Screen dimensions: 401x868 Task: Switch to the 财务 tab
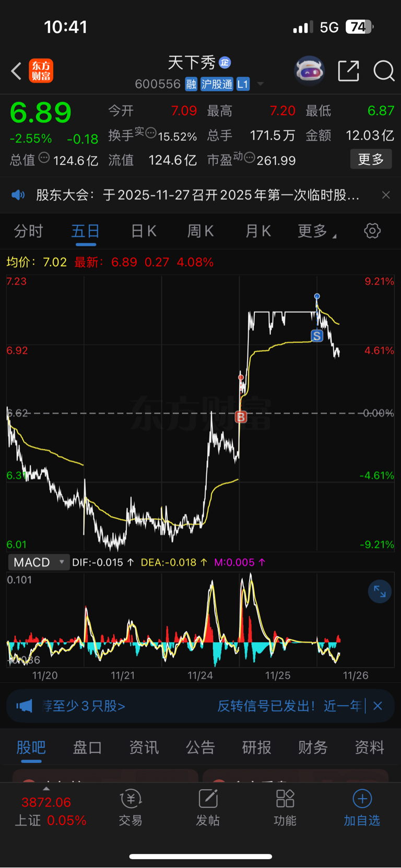[x=313, y=747]
